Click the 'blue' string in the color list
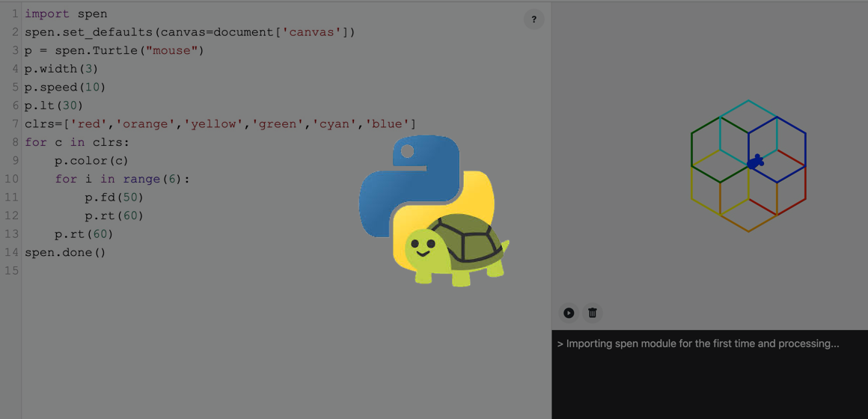The width and height of the screenshot is (868, 419). 387,123
